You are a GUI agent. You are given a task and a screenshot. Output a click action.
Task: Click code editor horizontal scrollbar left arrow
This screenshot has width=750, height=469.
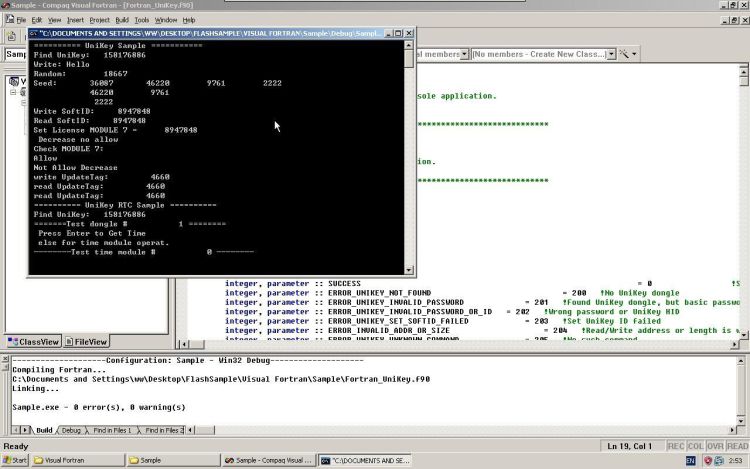pos(184,344)
